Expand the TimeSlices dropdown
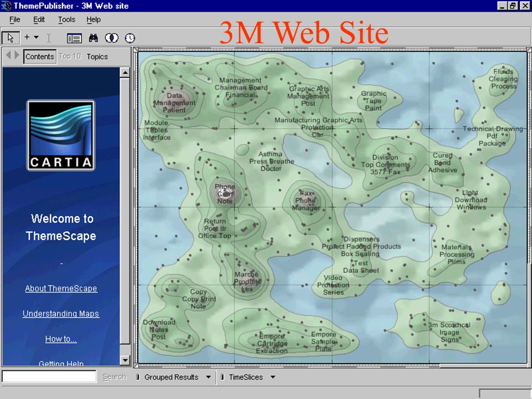Viewport: 532px width, 399px height. point(273,377)
